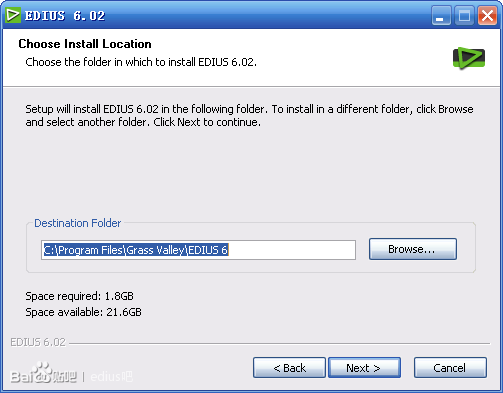Click the Space required 1.8GB text
Viewport: 503px width, 393px height.
click(x=79, y=296)
